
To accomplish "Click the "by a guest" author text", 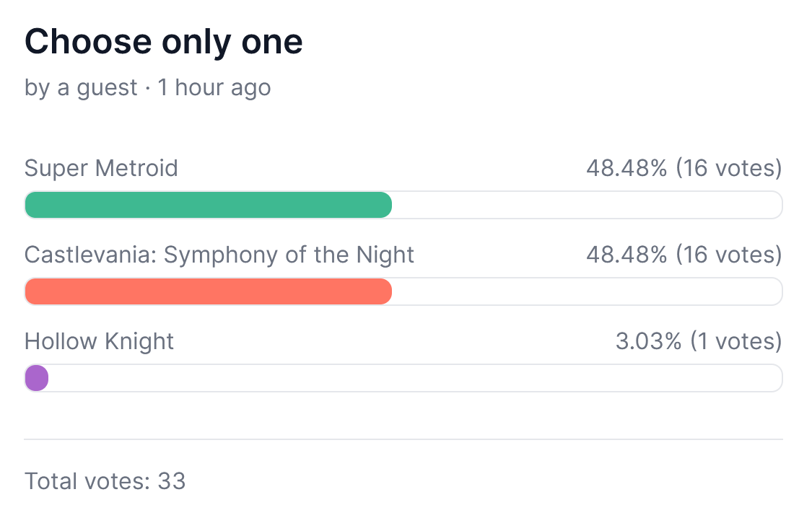I will 80,88.
